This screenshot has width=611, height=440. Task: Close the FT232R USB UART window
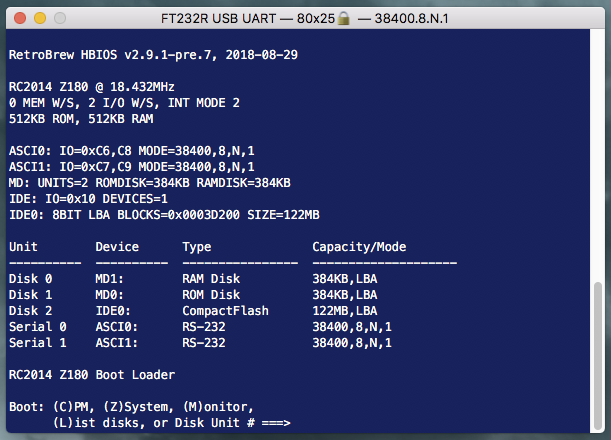21,19
